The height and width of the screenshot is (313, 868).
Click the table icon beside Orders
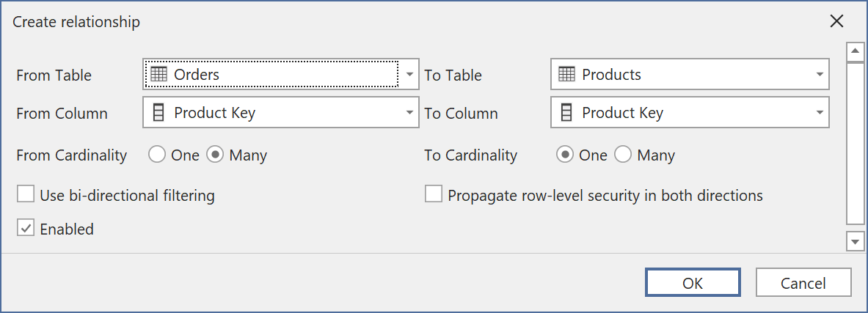pos(158,74)
